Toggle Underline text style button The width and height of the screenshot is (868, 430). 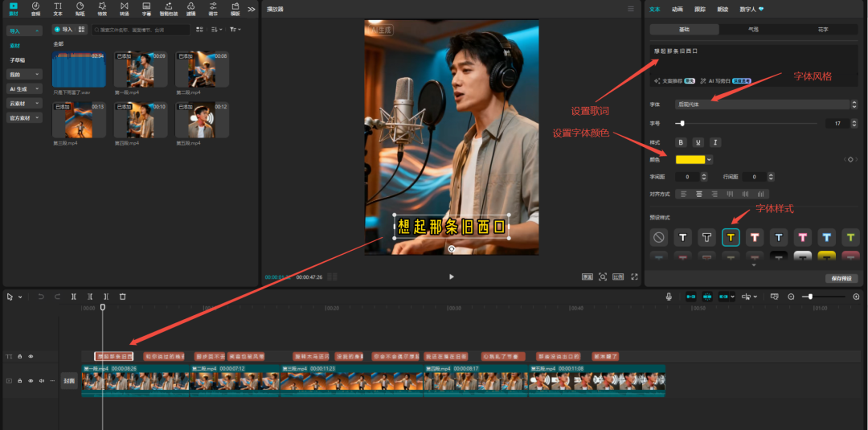[698, 142]
